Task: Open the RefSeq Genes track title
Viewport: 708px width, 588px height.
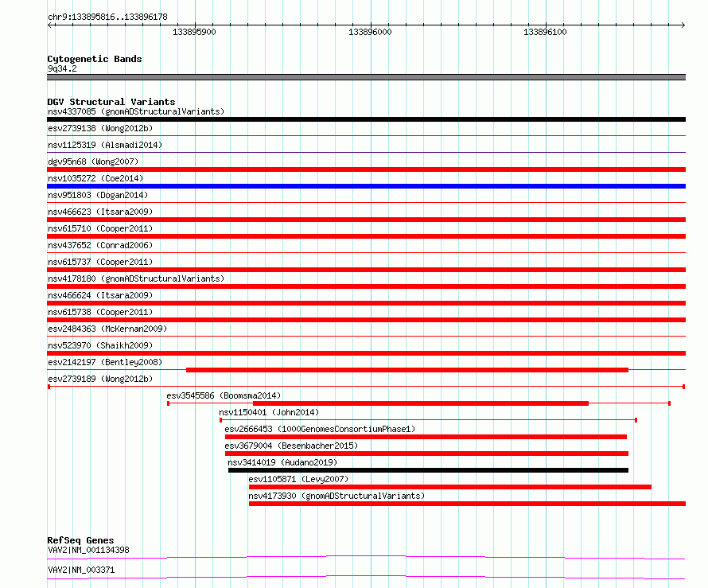Action: [x=80, y=540]
